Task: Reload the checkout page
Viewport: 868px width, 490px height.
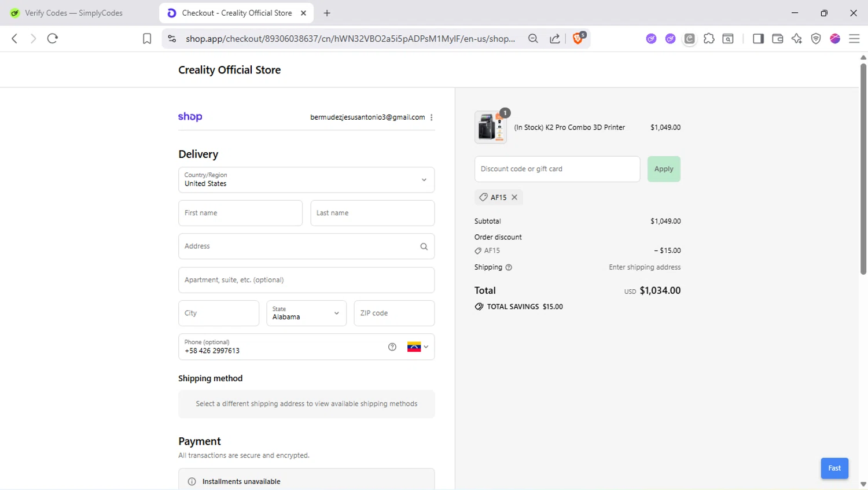Action: pyautogui.click(x=53, y=39)
